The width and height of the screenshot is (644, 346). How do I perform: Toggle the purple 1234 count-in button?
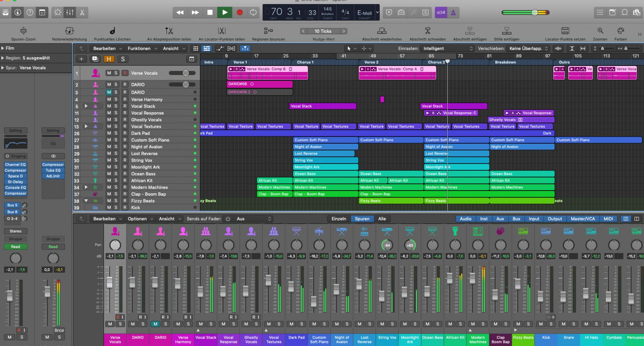[x=441, y=12]
